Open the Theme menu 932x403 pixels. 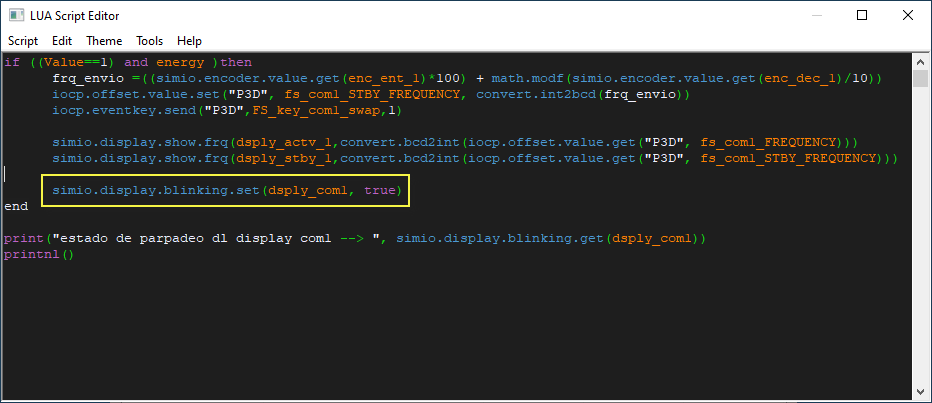[x=104, y=41]
